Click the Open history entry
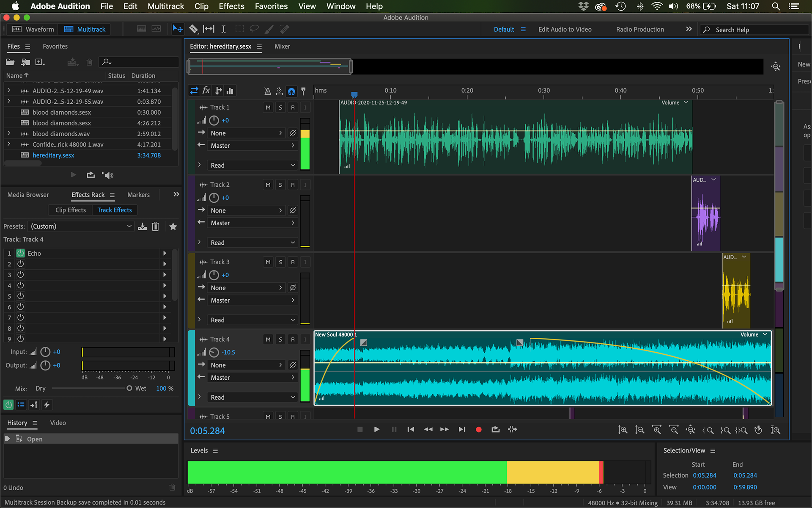Screen dimensions: 812x508 pos(91,439)
